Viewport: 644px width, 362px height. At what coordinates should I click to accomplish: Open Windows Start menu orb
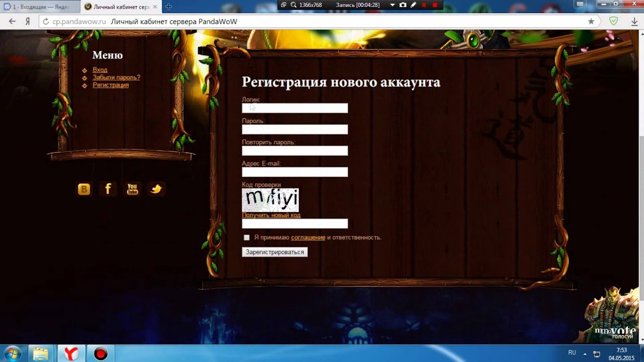12,353
